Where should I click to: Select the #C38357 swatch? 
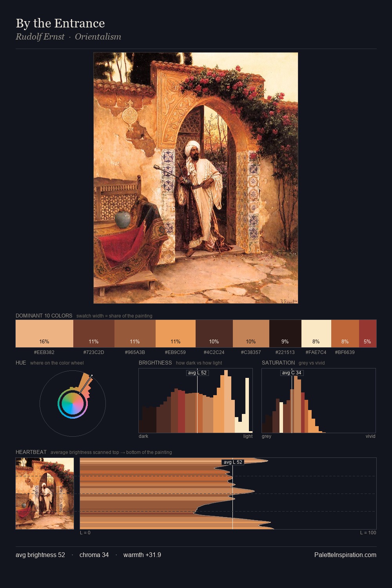click(x=251, y=334)
